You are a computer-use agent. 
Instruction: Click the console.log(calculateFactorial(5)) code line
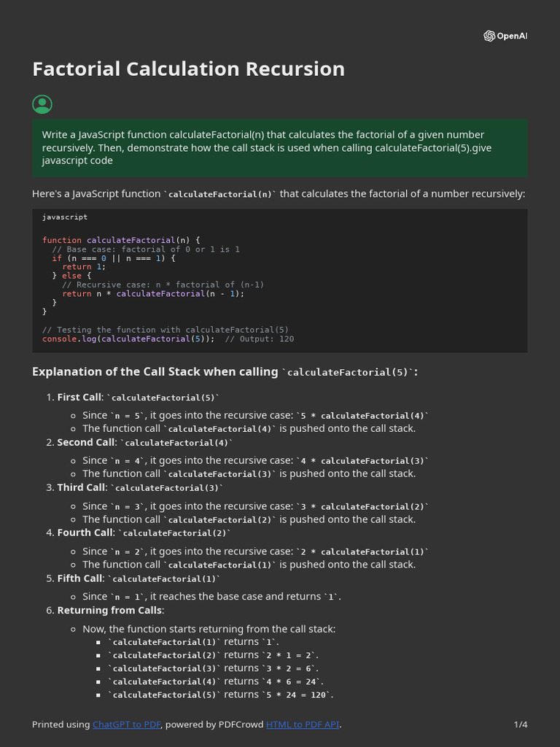pyautogui.click(x=128, y=338)
